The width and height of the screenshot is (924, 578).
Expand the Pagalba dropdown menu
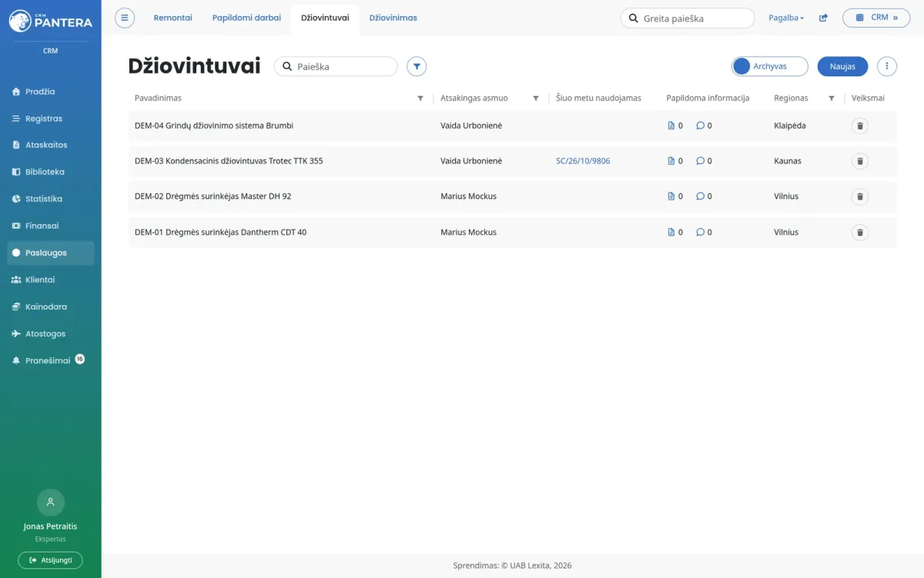click(x=786, y=18)
